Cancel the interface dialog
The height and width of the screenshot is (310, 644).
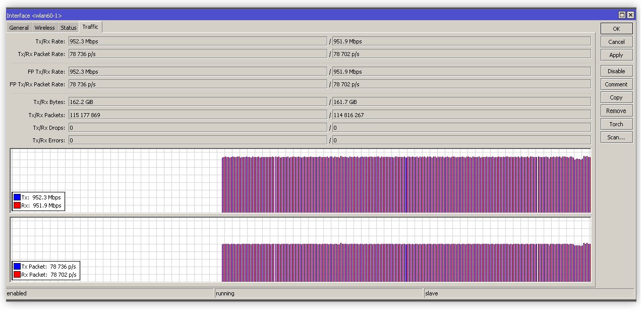pyautogui.click(x=616, y=42)
